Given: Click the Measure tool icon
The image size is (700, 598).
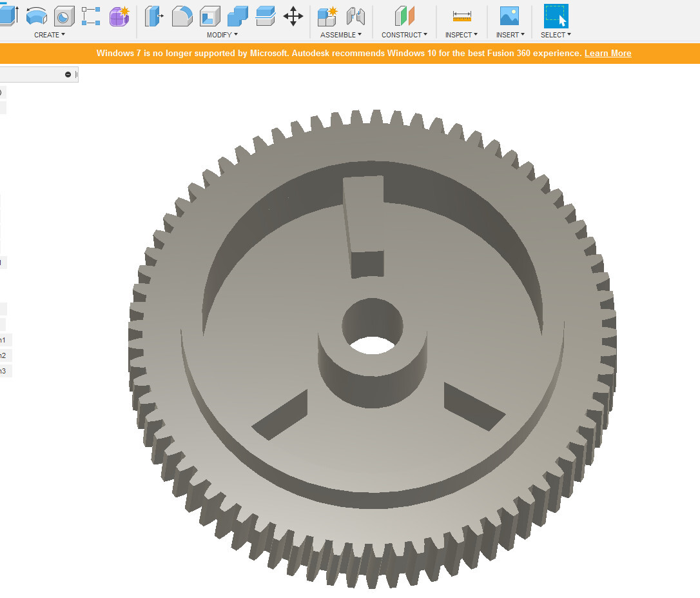Looking at the screenshot, I should click(x=462, y=17).
